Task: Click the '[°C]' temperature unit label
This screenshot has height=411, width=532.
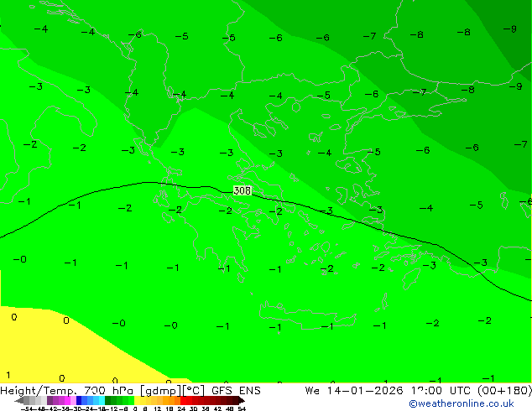Action: (194, 391)
